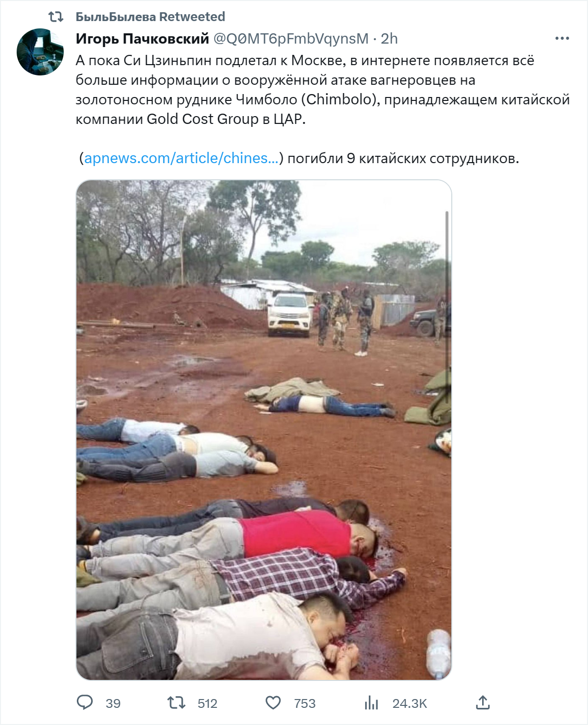Click the 24.3K views count

[x=410, y=703]
